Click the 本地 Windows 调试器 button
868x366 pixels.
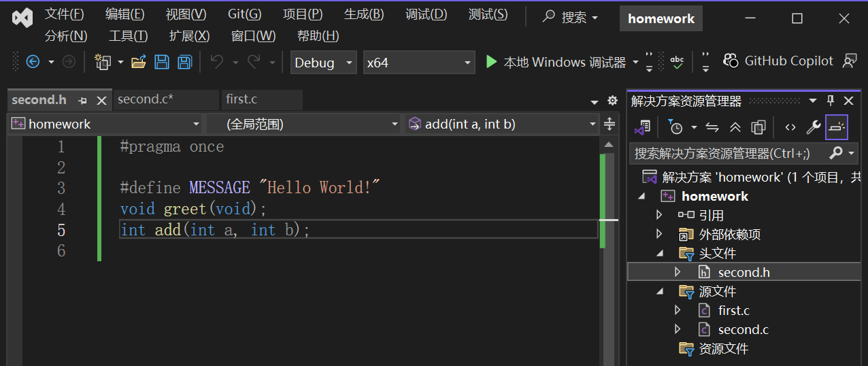[x=556, y=62]
